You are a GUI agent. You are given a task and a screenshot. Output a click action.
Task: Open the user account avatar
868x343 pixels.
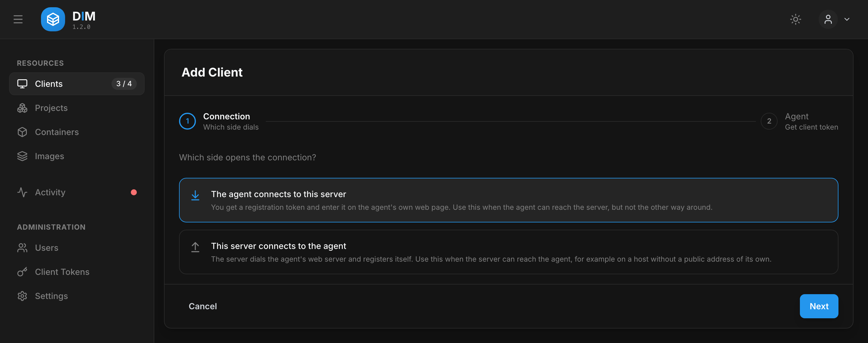(x=828, y=19)
